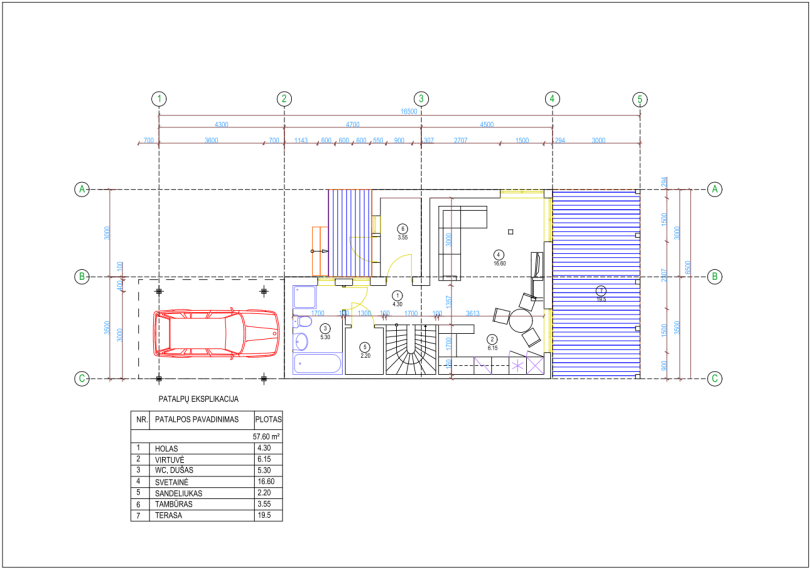Select the PATALPŲ EKSPLIKACIJA title text
The image size is (810, 570).
198,399
